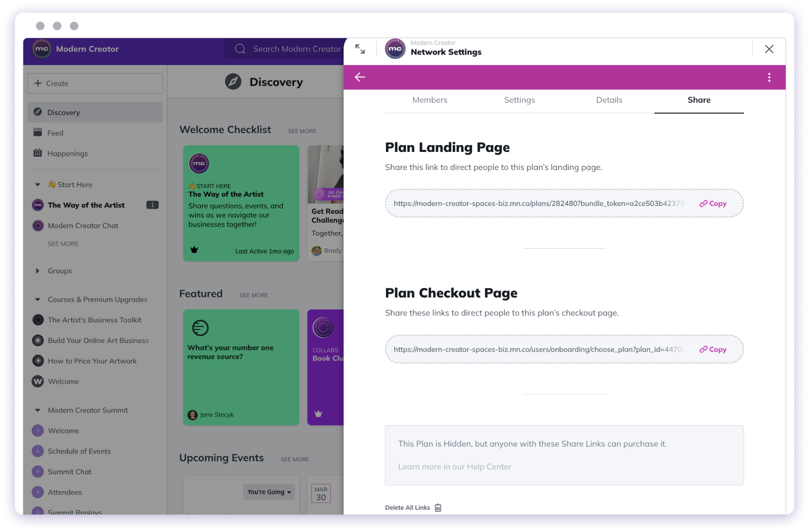This screenshot has width=809, height=532.
Task: Click the MAR 30 event date badge
Action: [321, 493]
